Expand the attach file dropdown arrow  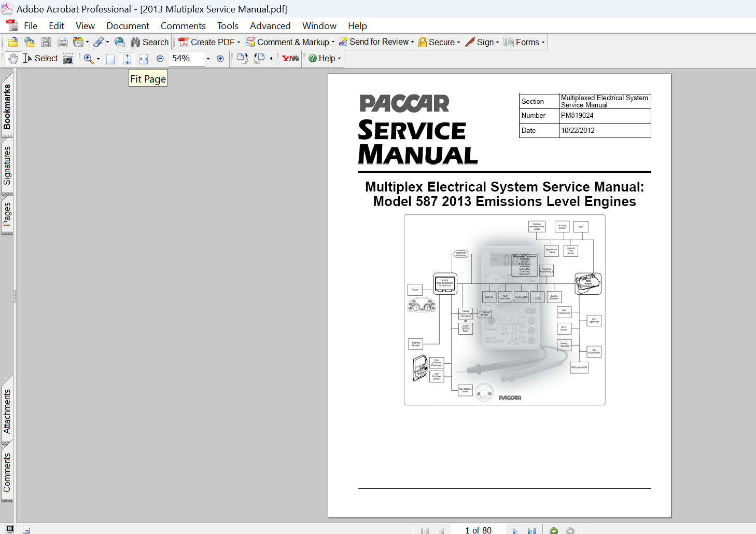(x=107, y=43)
